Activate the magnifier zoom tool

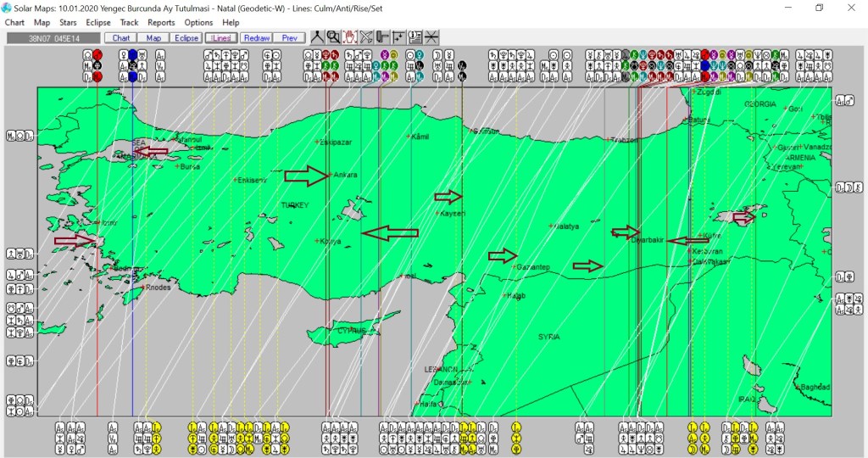coord(333,37)
